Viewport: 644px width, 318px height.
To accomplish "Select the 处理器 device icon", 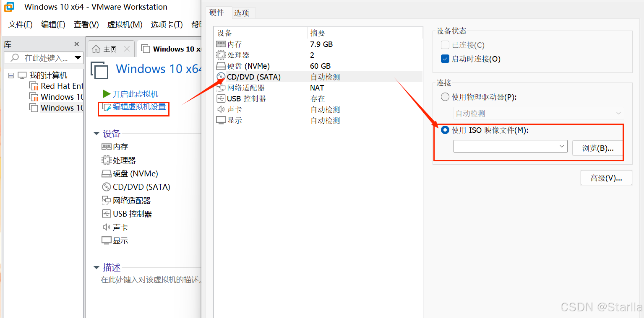I will click(221, 55).
